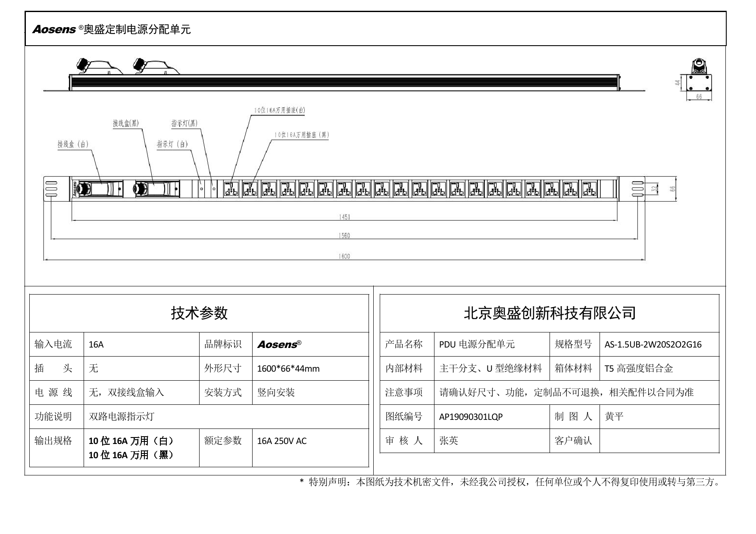Click the Aosens logo in the header
Image resolution: width=756 pixels, height=534 pixels.
coord(54,29)
